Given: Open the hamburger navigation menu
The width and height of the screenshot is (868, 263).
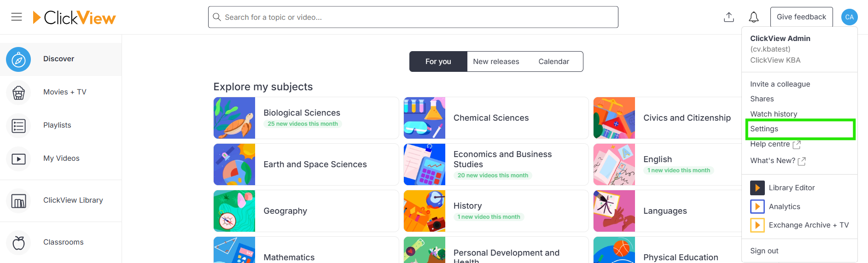Looking at the screenshot, I should (17, 17).
